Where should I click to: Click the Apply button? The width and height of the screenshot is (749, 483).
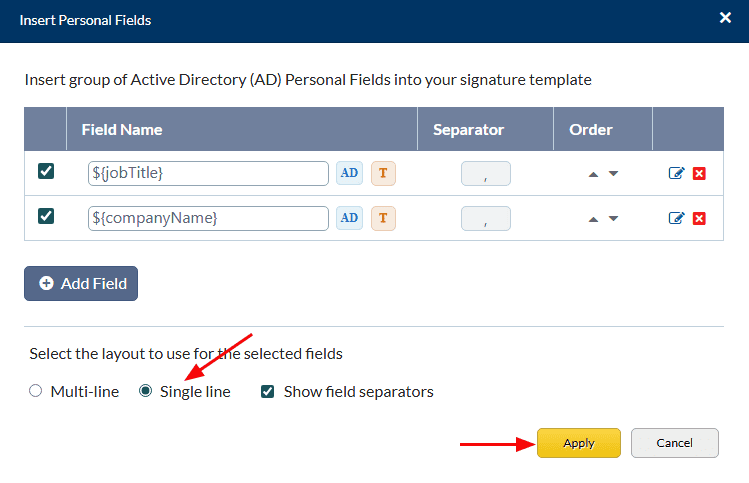pos(579,443)
